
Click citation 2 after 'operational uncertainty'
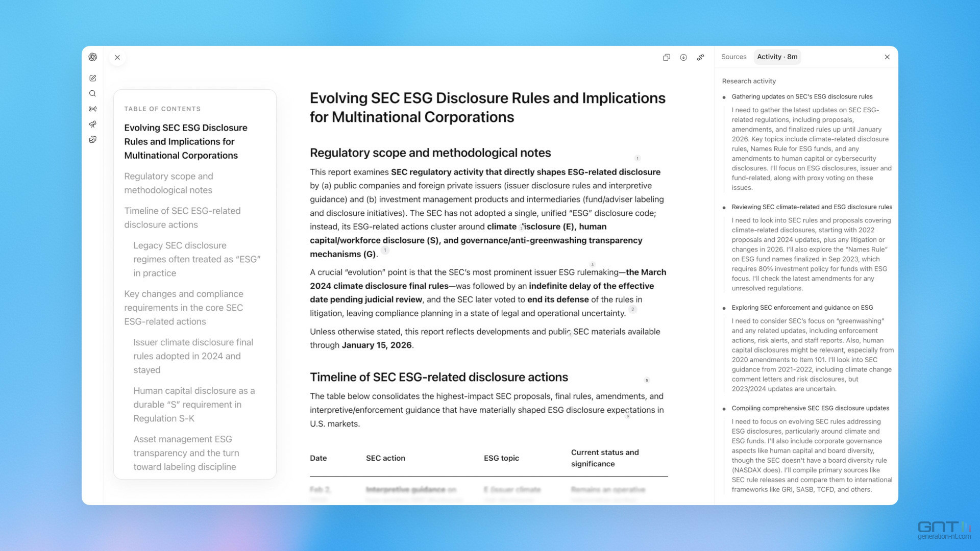point(632,309)
